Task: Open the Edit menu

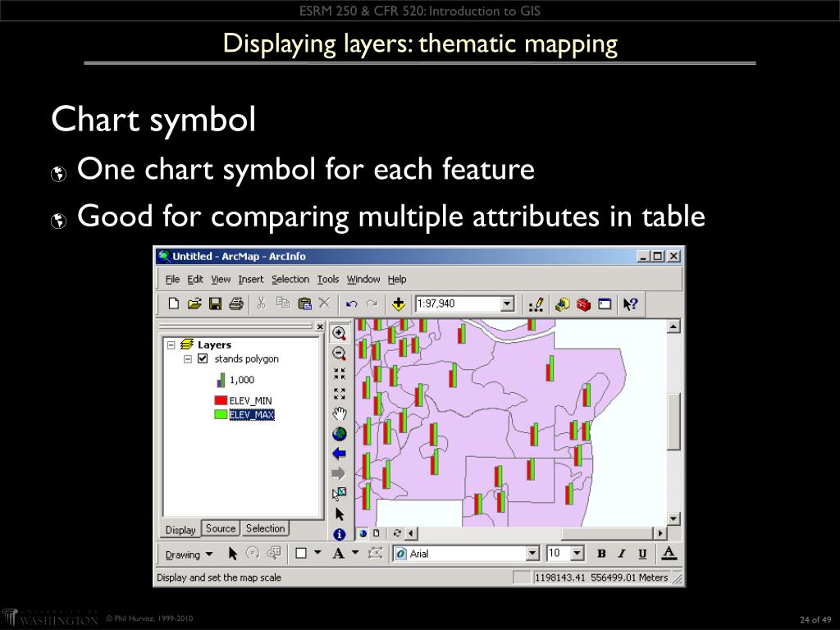Action: (x=195, y=279)
